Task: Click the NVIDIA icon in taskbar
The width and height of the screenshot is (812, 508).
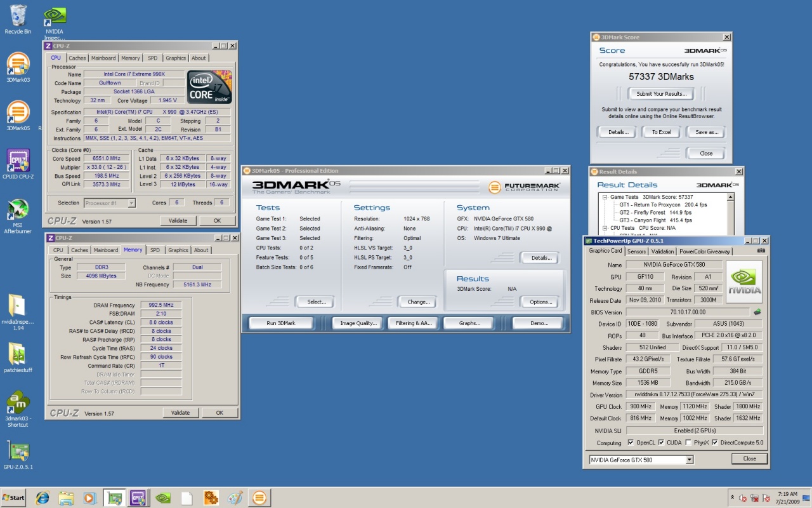Action: 163,497
